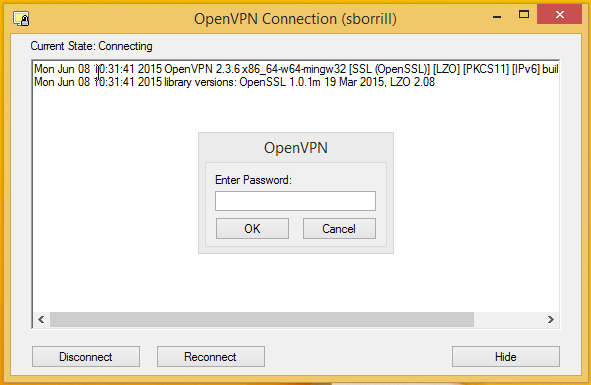Close the OpenVPN Connection window
The height and width of the screenshot is (385, 591).
coord(560,15)
